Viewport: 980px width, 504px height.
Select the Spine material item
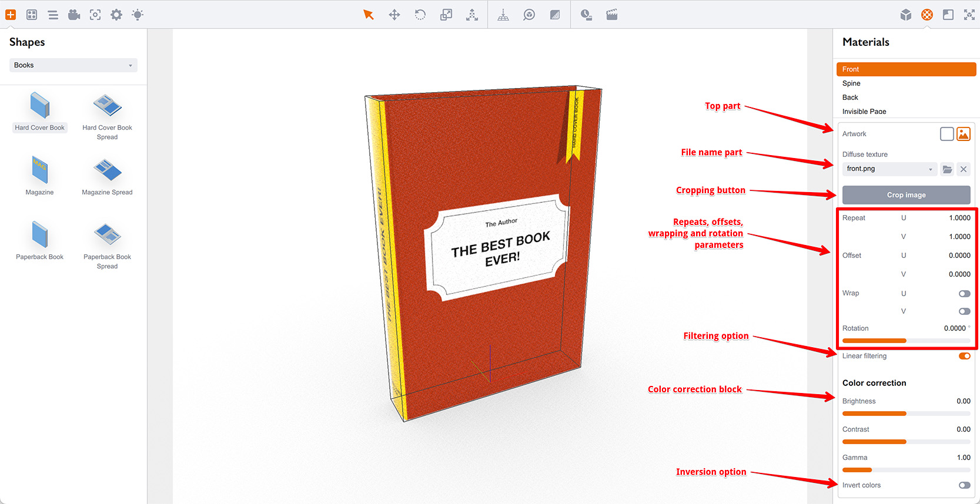point(851,83)
